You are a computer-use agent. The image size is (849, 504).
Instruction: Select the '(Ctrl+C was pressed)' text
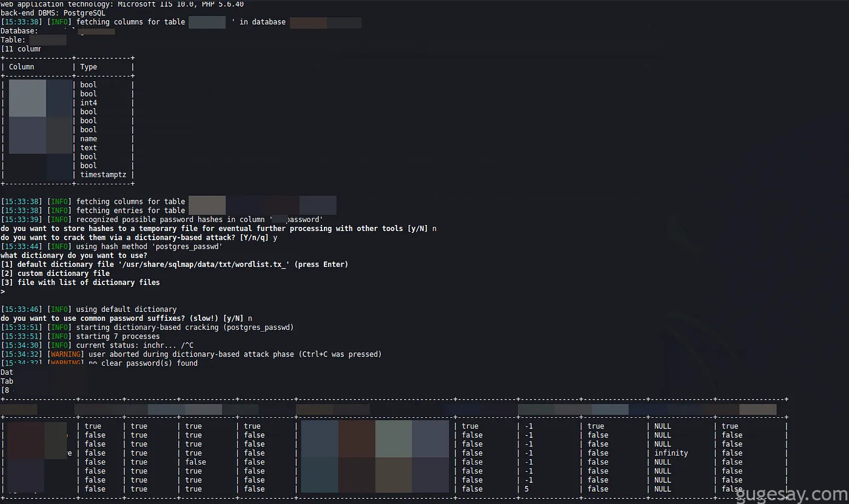(x=340, y=354)
